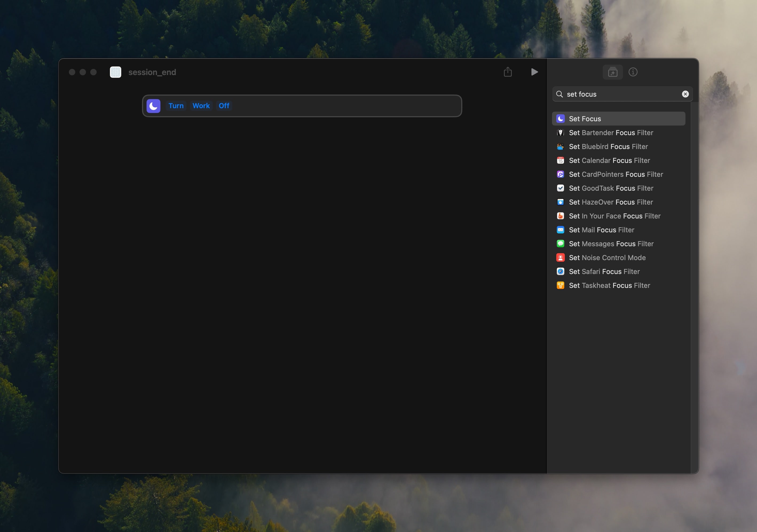Image resolution: width=757 pixels, height=532 pixels.
Task: Change the Turn parameter in action
Action: click(176, 106)
